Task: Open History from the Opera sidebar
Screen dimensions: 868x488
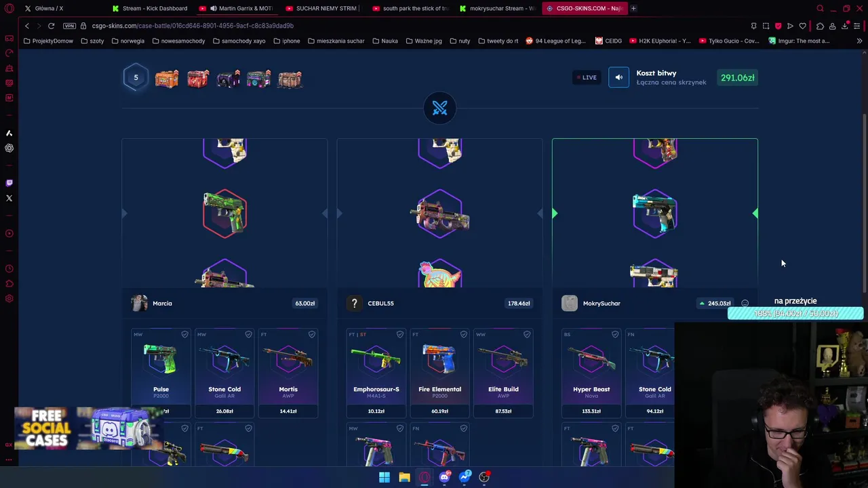Action: click(x=9, y=269)
